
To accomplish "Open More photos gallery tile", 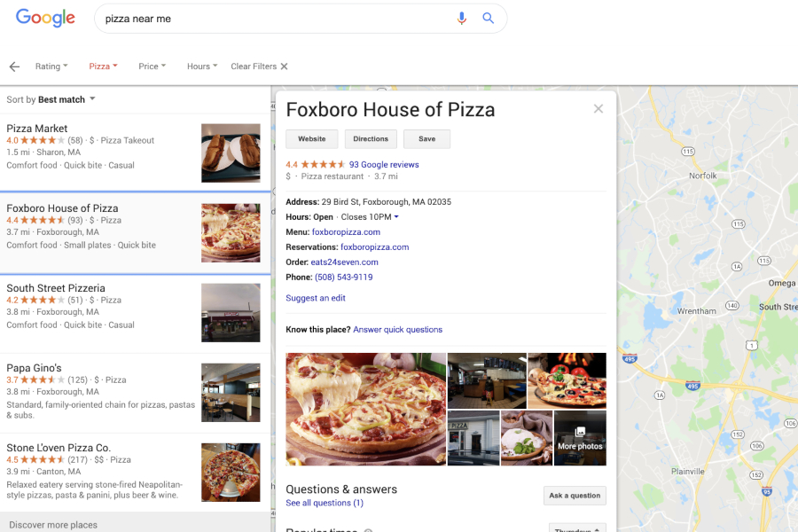I will point(580,438).
